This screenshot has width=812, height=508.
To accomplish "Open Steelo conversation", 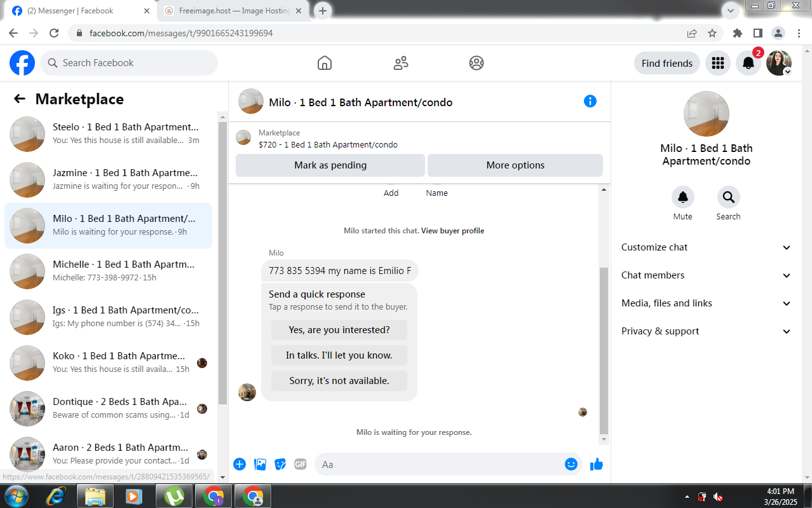I will pyautogui.click(x=109, y=134).
